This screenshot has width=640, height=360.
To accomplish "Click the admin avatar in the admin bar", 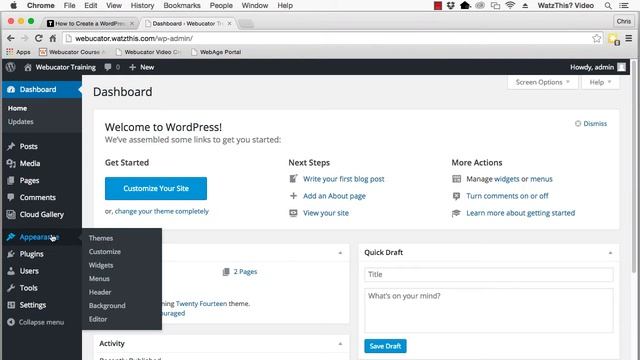I will pyautogui.click(x=621, y=67).
